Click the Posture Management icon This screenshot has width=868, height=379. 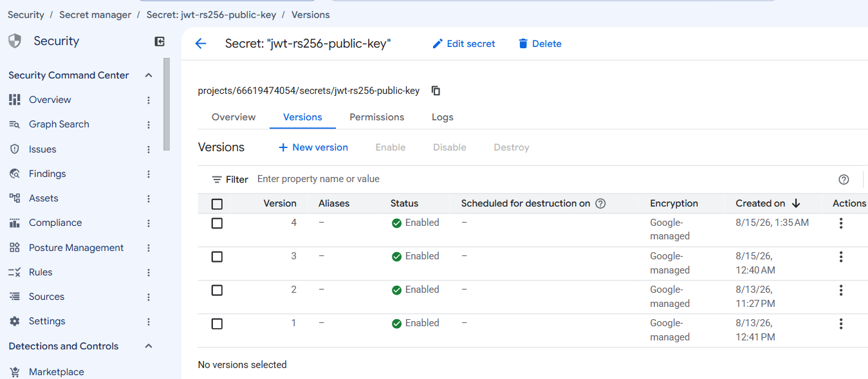[15, 248]
